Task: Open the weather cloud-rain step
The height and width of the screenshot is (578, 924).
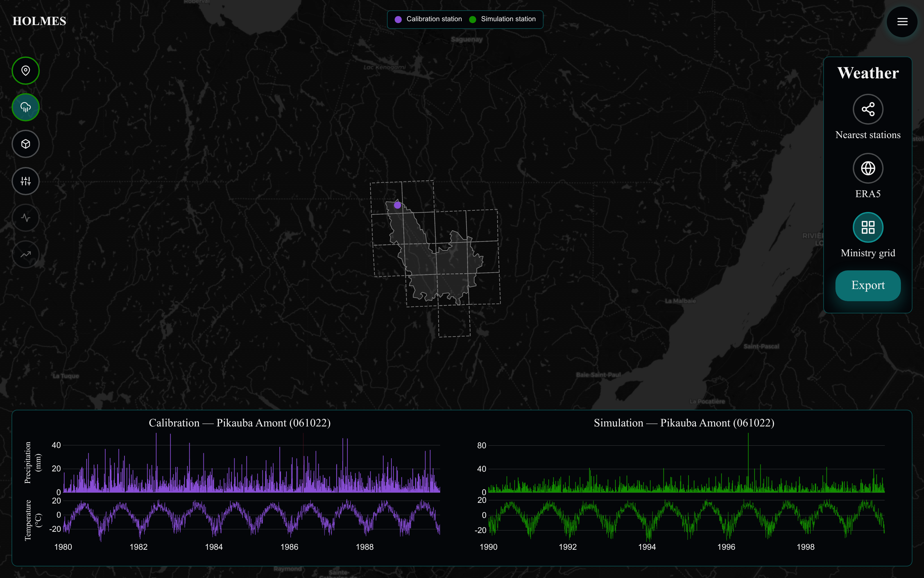Action: coord(26,108)
